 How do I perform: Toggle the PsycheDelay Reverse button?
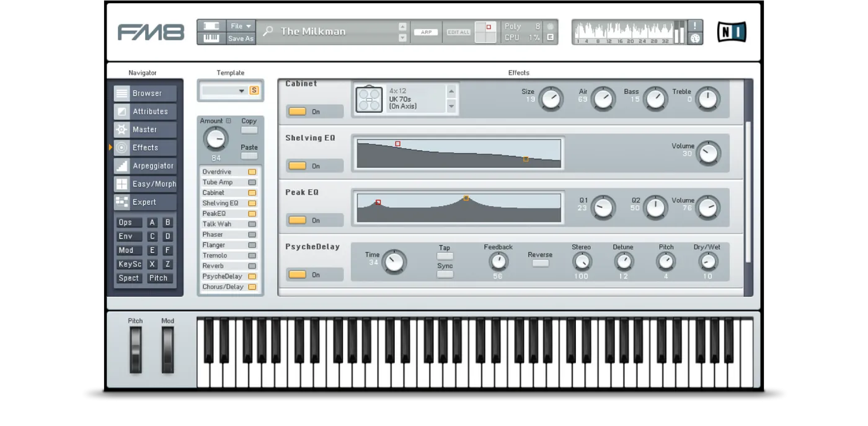(x=541, y=264)
